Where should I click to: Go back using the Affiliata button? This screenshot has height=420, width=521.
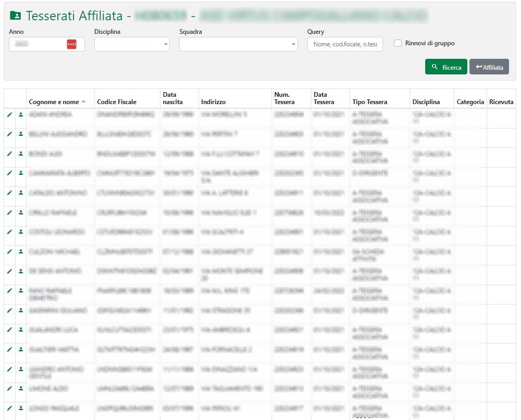coord(489,67)
